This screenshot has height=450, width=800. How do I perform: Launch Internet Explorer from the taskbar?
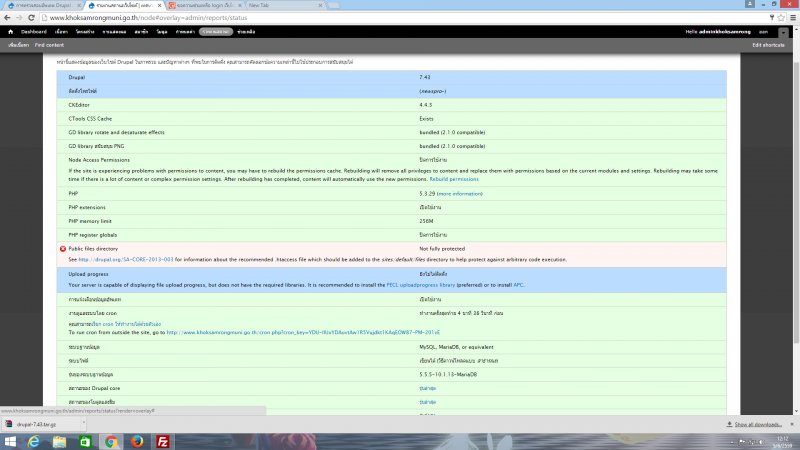pos(34,442)
